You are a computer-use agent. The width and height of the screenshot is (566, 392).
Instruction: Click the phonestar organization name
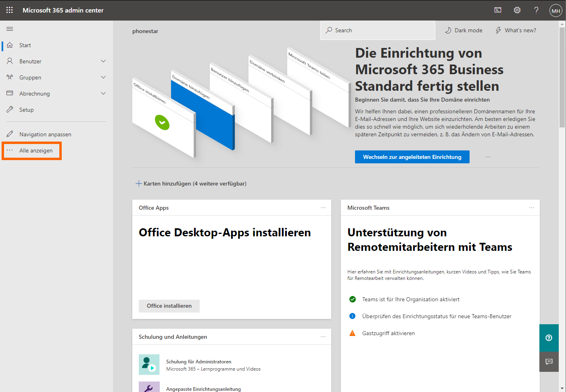[x=145, y=31]
